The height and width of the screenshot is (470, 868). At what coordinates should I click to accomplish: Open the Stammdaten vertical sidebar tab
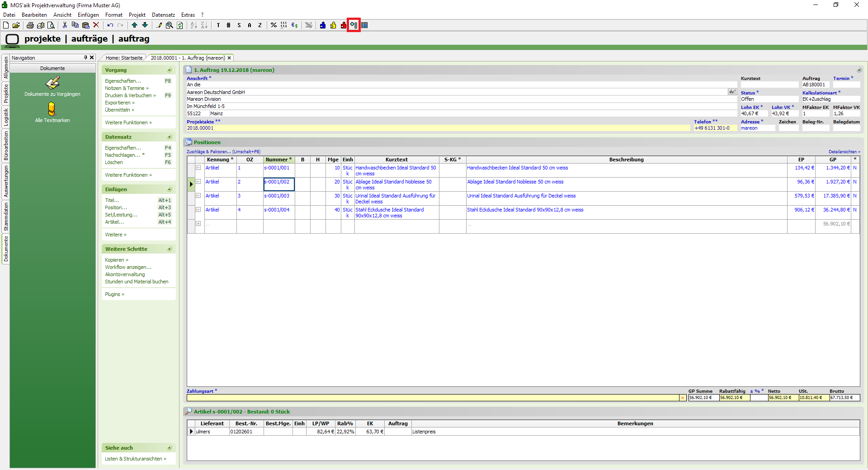6,217
